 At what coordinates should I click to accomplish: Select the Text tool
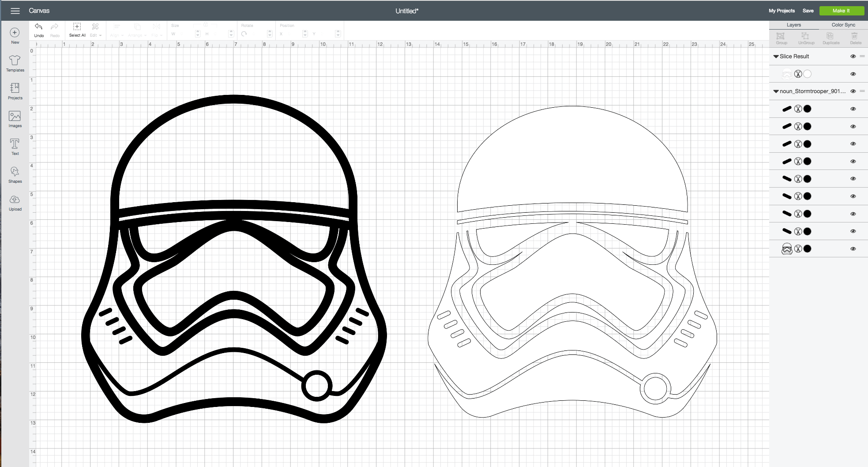(x=15, y=147)
